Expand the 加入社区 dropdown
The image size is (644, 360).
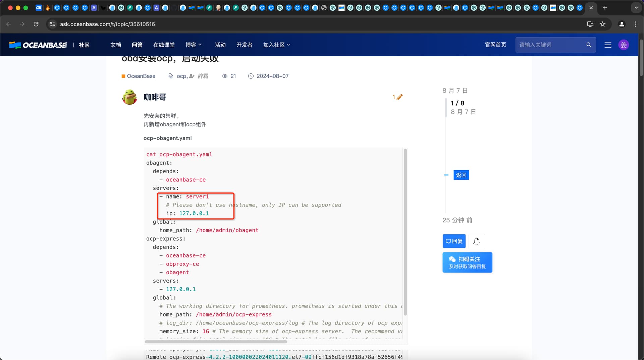pyautogui.click(x=277, y=45)
